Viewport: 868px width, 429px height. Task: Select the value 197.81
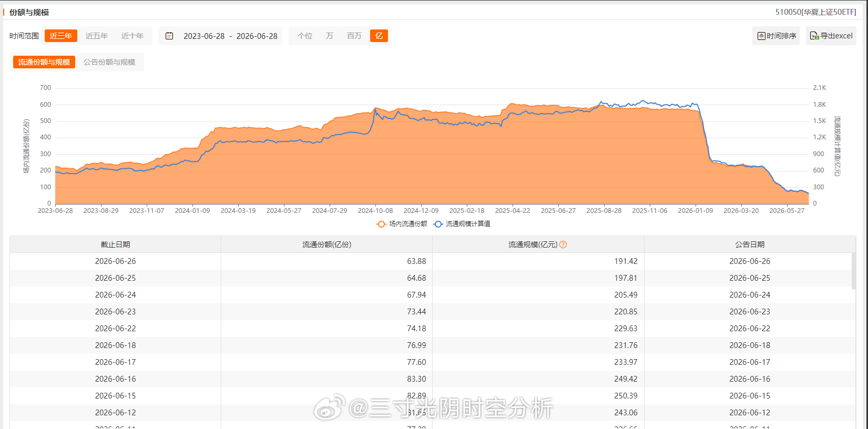coord(626,278)
